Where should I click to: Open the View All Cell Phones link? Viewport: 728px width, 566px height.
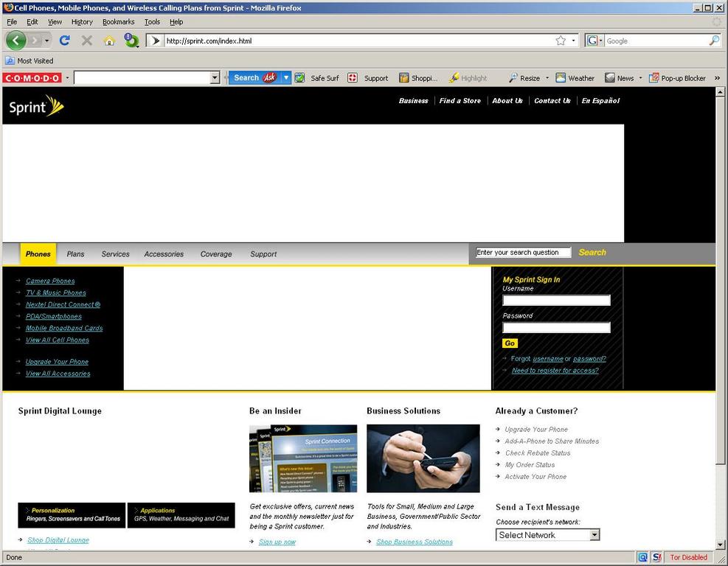(58, 340)
